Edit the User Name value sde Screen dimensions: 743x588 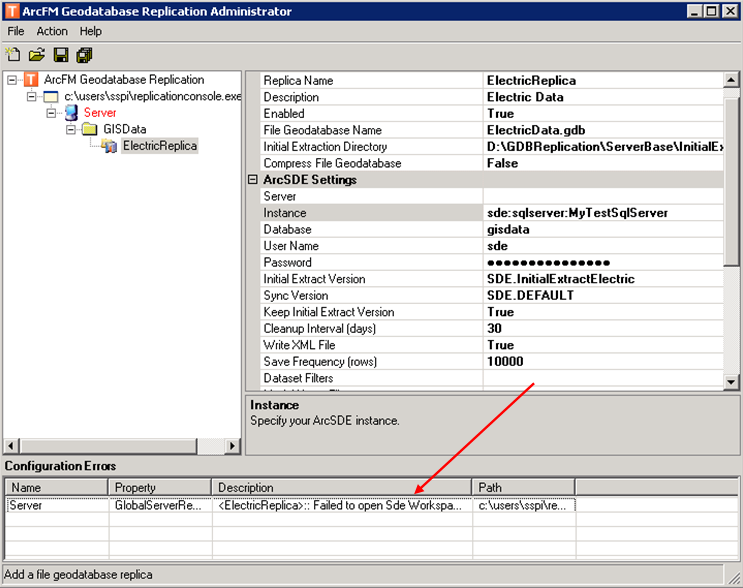click(603, 246)
